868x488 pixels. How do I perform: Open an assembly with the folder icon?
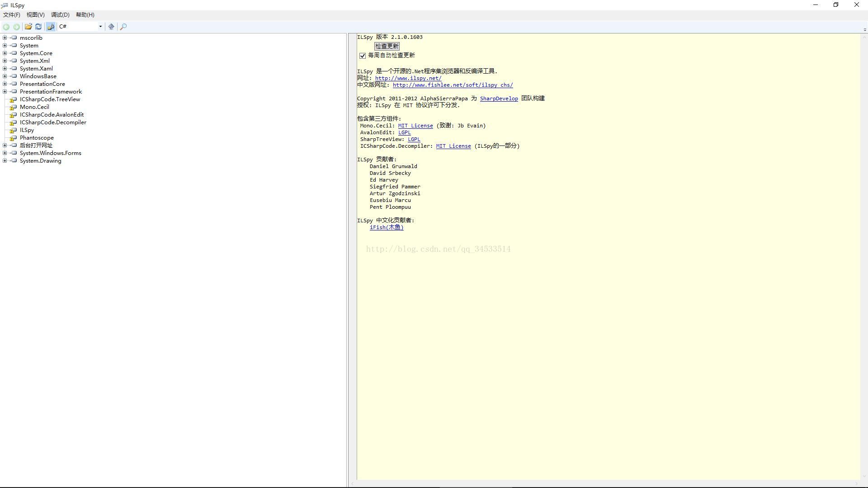[28, 27]
